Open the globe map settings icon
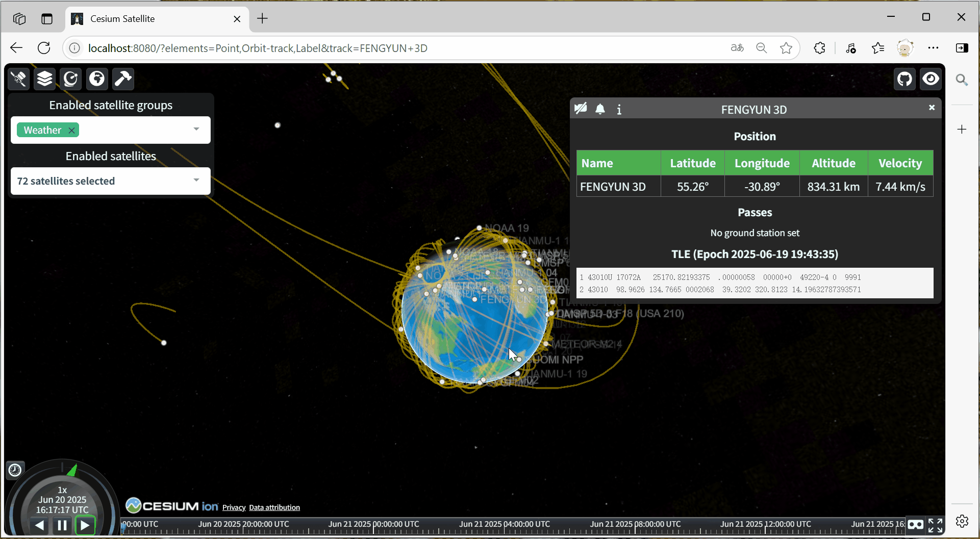This screenshot has width=980, height=539. 97,79
